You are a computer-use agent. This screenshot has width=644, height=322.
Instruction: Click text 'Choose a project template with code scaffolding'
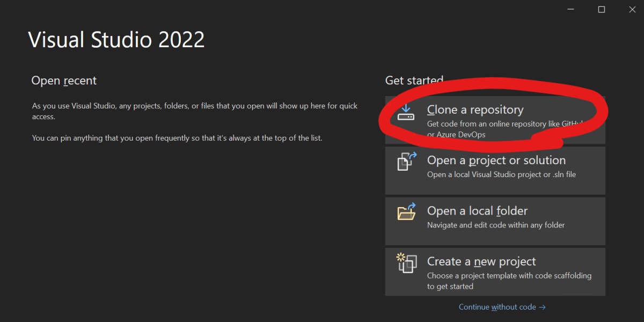509,275
